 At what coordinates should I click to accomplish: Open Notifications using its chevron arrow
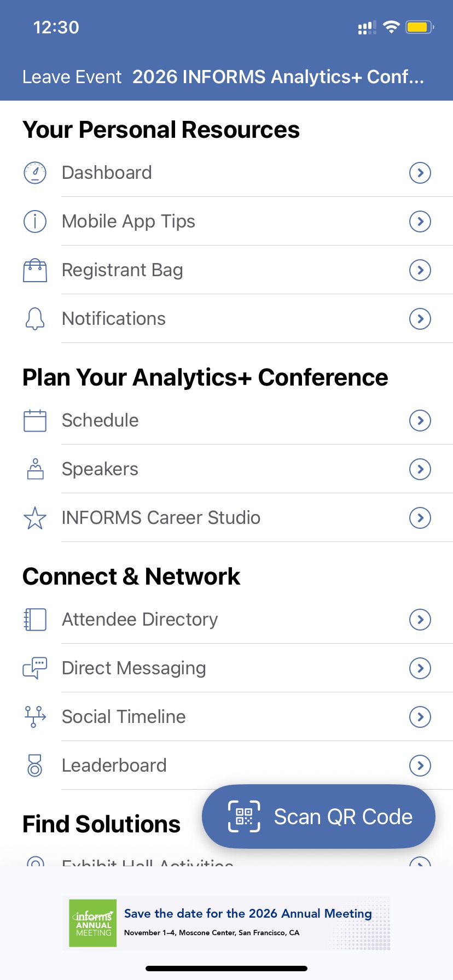pos(420,319)
